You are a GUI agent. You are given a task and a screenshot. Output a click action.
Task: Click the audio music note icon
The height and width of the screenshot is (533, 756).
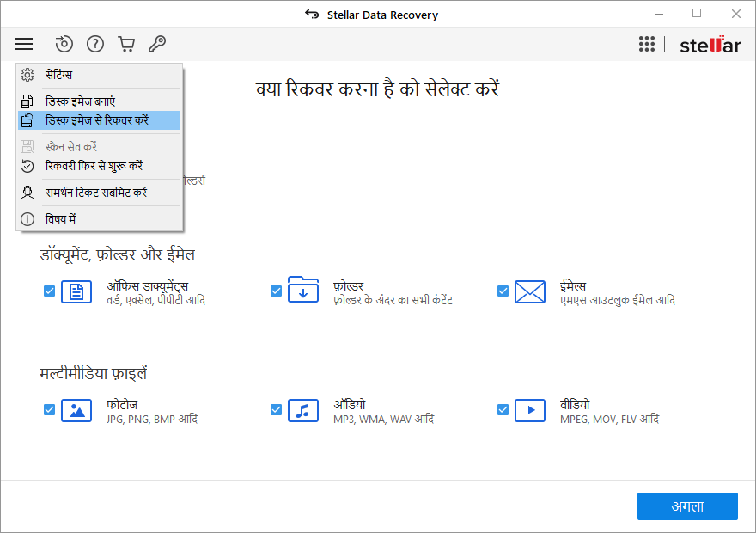click(x=302, y=410)
